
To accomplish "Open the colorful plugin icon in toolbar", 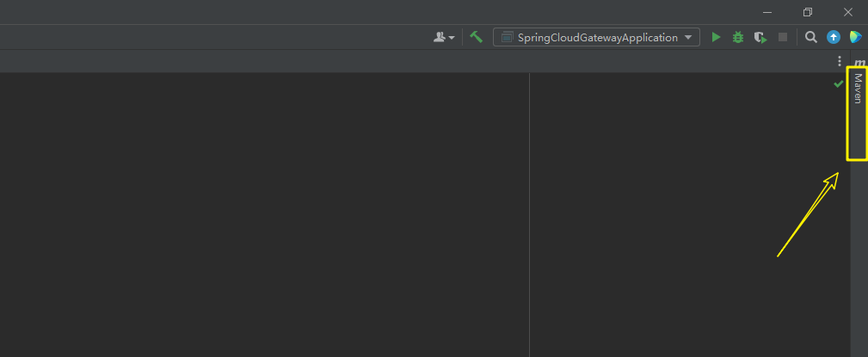I will (856, 37).
